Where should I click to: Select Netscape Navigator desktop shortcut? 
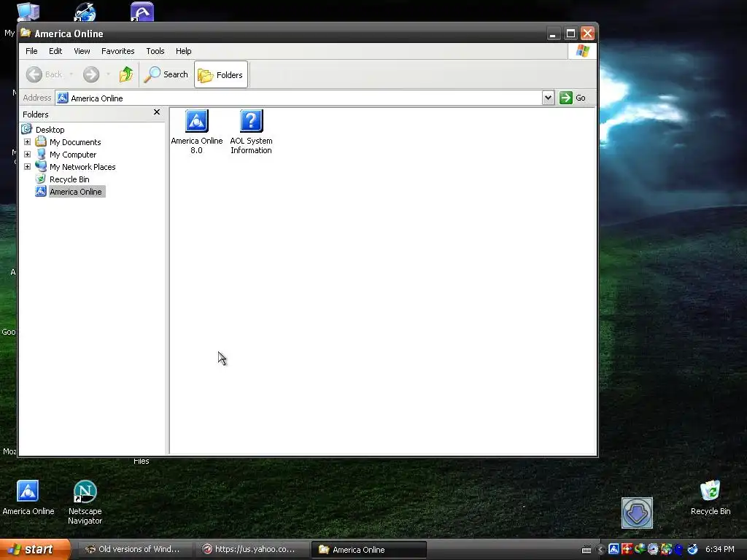[x=85, y=502]
